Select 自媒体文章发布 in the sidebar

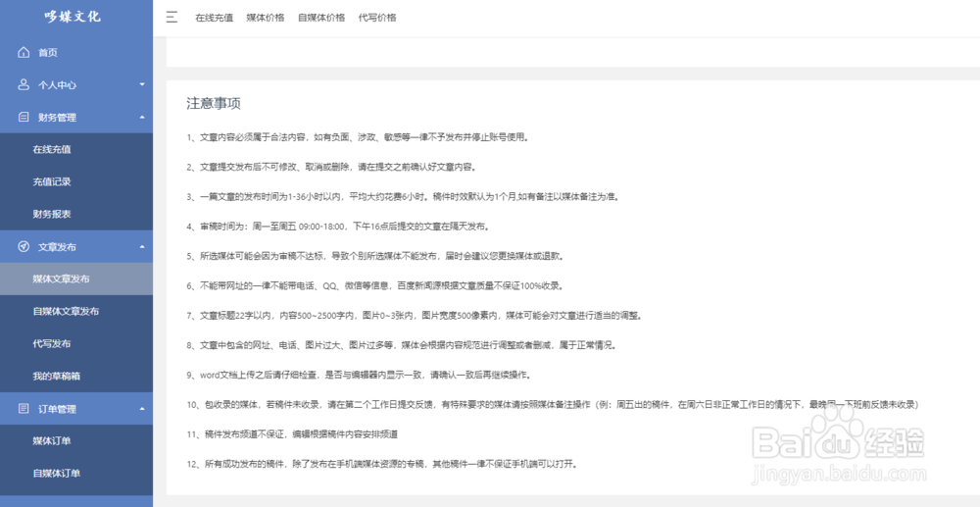pyautogui.click(x=76, y=311)
